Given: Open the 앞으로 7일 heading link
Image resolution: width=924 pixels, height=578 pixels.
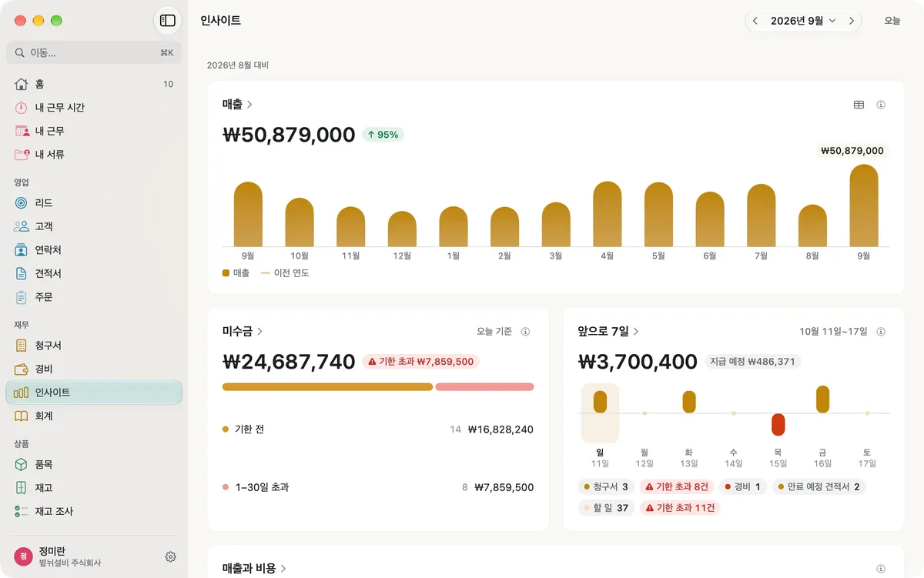Looking at the screenshot, I should click(609, 331).
